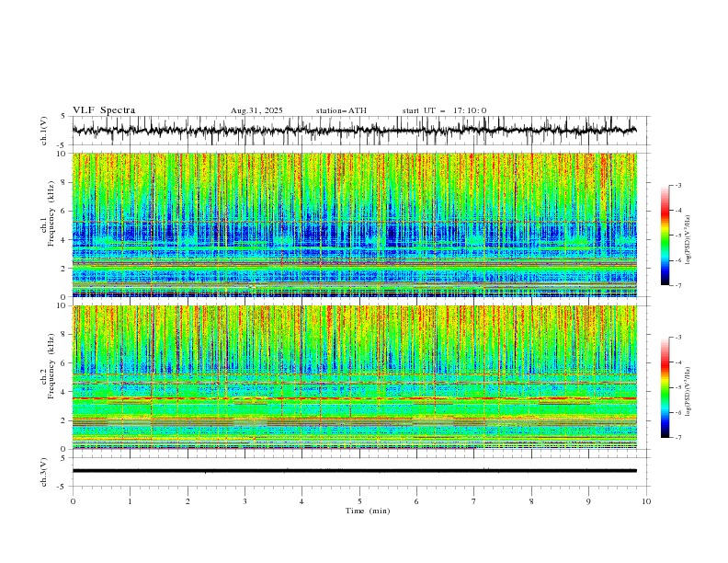Click the ch.2 frequency tick "2"
The image size is (728, 563).
click(x=64, y=420)
